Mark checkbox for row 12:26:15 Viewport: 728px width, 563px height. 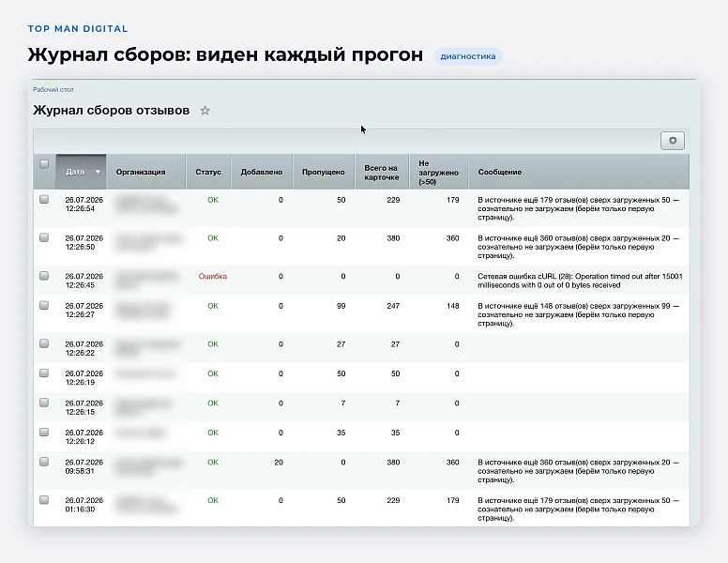(44, 403)
